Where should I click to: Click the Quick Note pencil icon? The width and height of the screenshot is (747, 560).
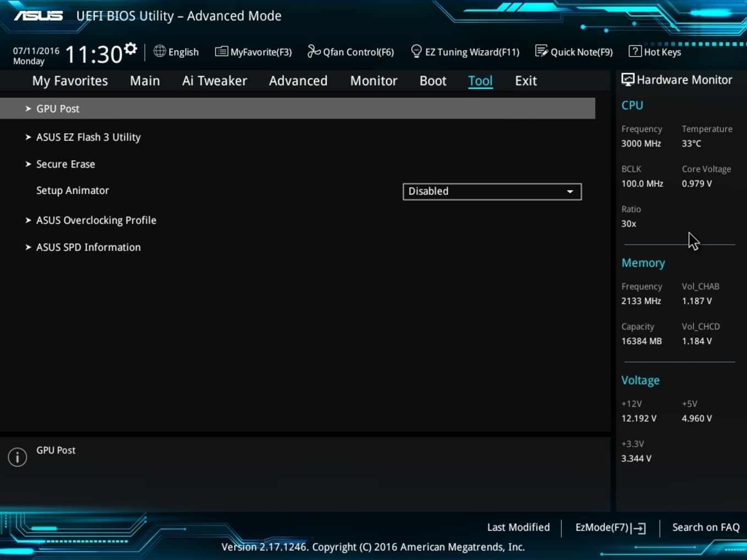[x=542, y=52]
